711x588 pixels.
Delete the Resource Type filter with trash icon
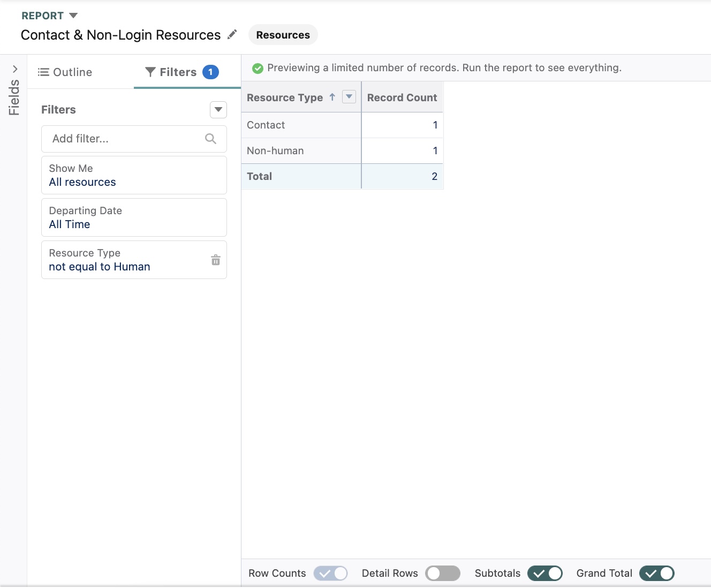[x=216, y=260]
